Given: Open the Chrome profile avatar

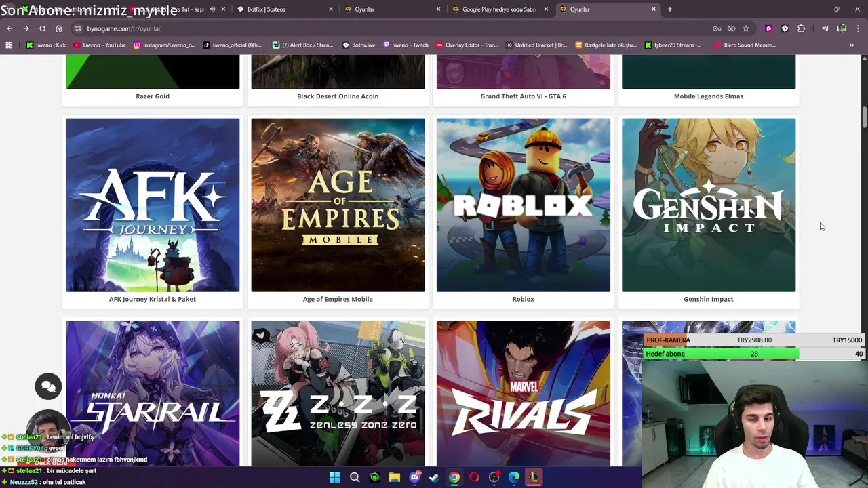Looking at the screenshot, I should coord(842,28).
